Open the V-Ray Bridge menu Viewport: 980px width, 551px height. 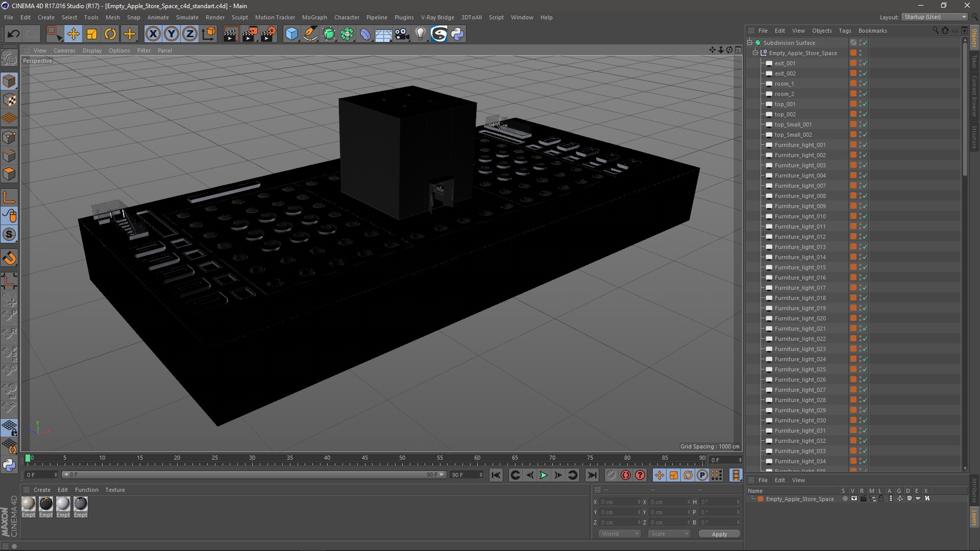pyautogui.click(x=437, y=17)
